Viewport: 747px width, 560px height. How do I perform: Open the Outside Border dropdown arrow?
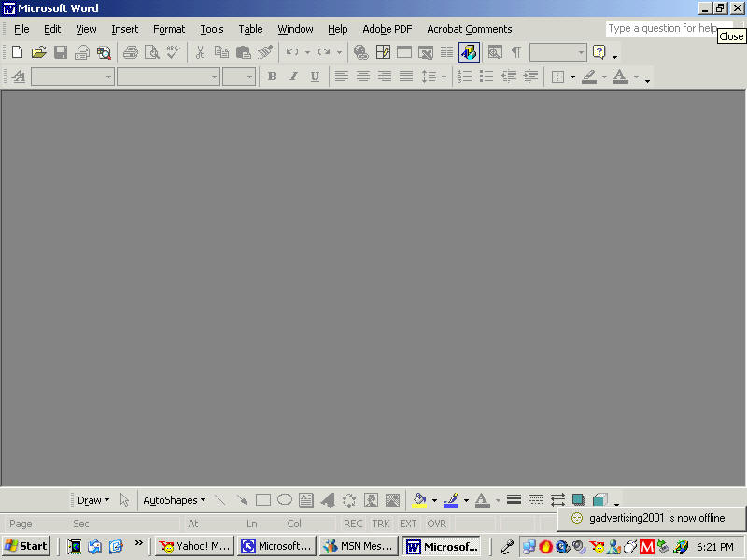(572, 77)
